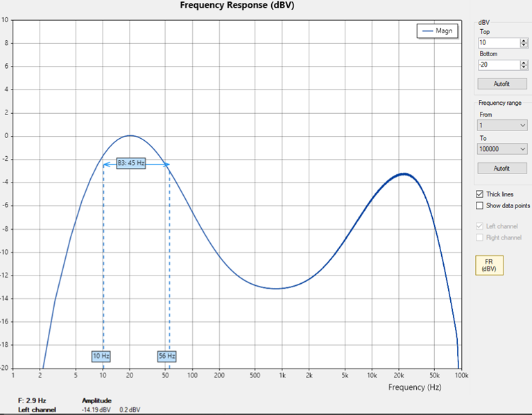Click the dBV Autofit button
This screenshot has height=415, width=532.
(x=501, y=83)
